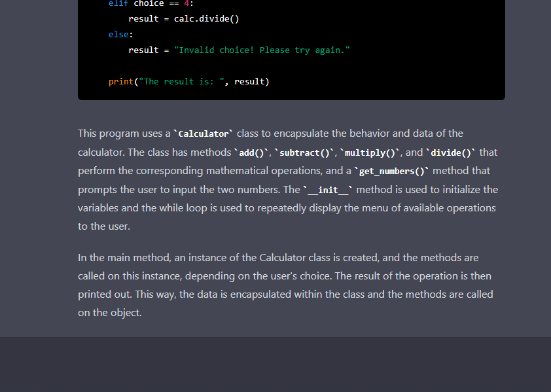Viewport: 551px width, 392px height.
Task: Click the inline code `__init__`
Action: tap(327, 190)
